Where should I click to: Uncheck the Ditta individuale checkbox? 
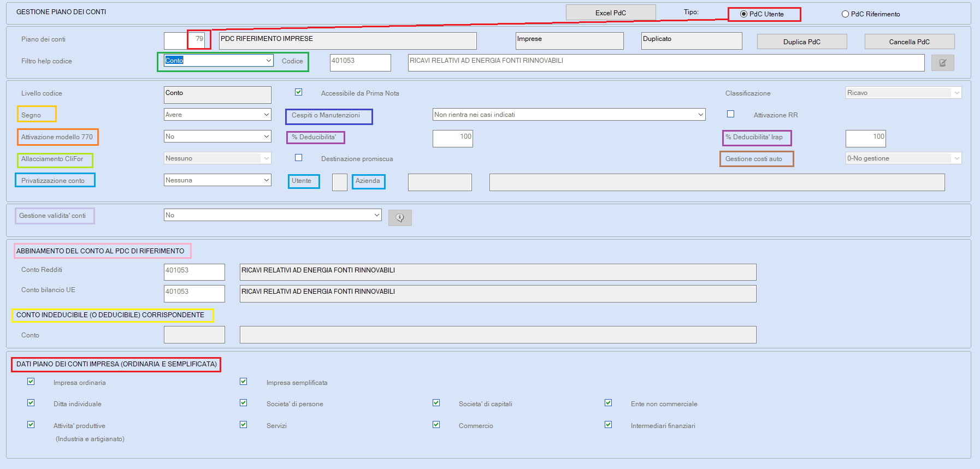pyautogui.click(x=31, y=403)
